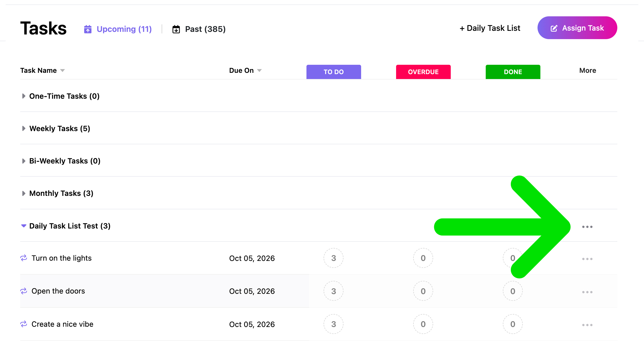Click the Tasks page heading

pos(44,28)
